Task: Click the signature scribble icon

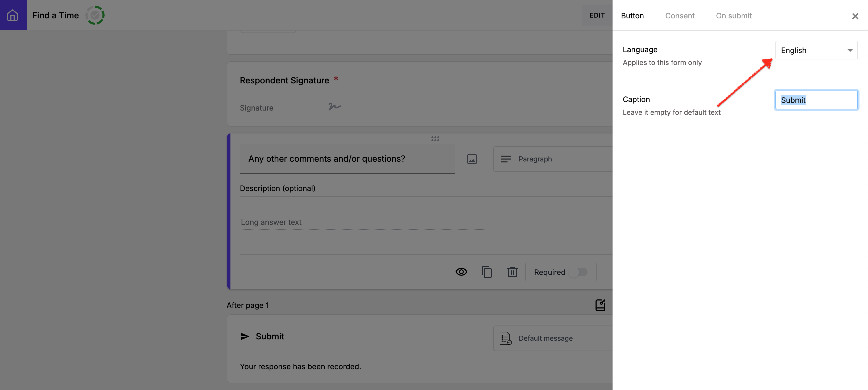Action: coord(334,107)
